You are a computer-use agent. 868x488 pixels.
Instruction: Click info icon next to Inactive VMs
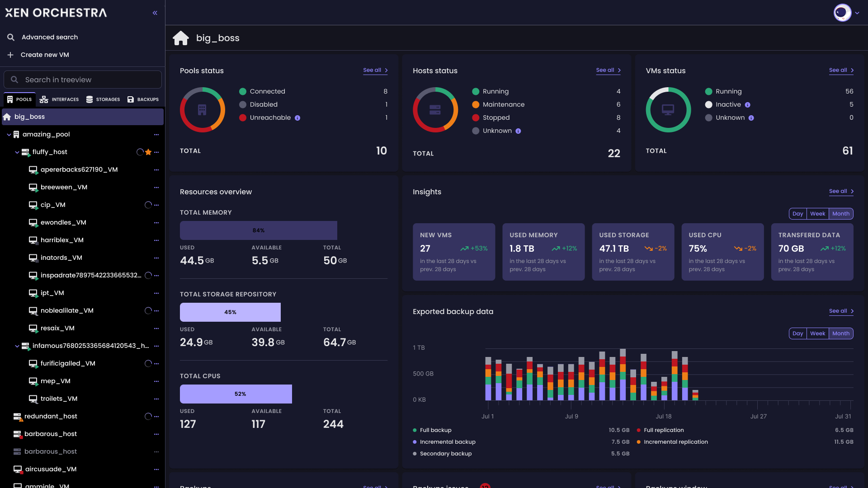748,105
